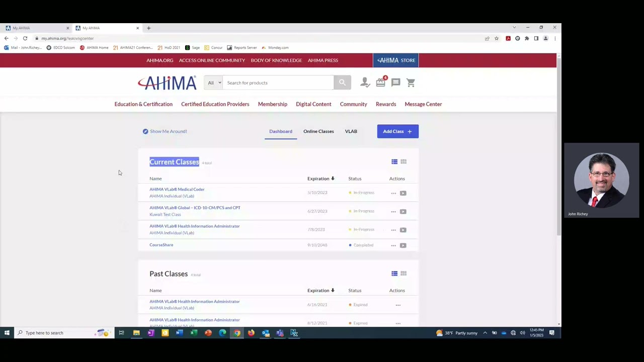Go back with the browser back arrow
Image resolution: width=644 pixels, height=362 pixels.
(x=6, y=38)
